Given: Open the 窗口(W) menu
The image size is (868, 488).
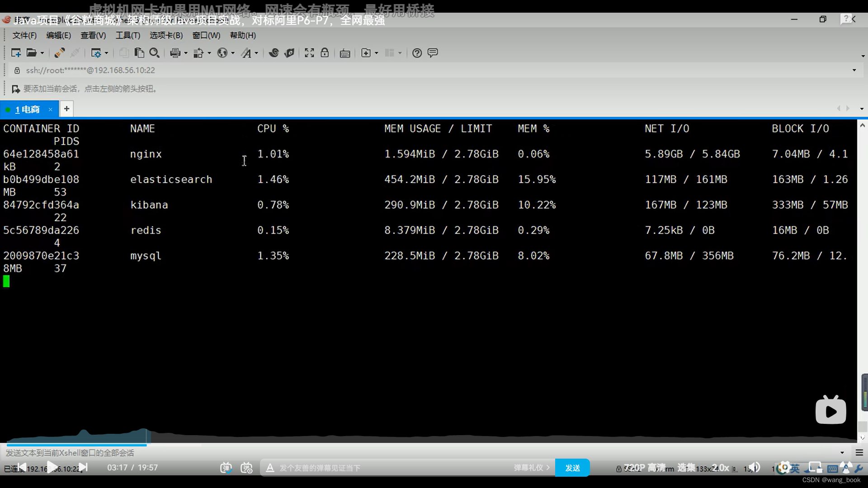Looking at the screenshot, I should 206,35.
